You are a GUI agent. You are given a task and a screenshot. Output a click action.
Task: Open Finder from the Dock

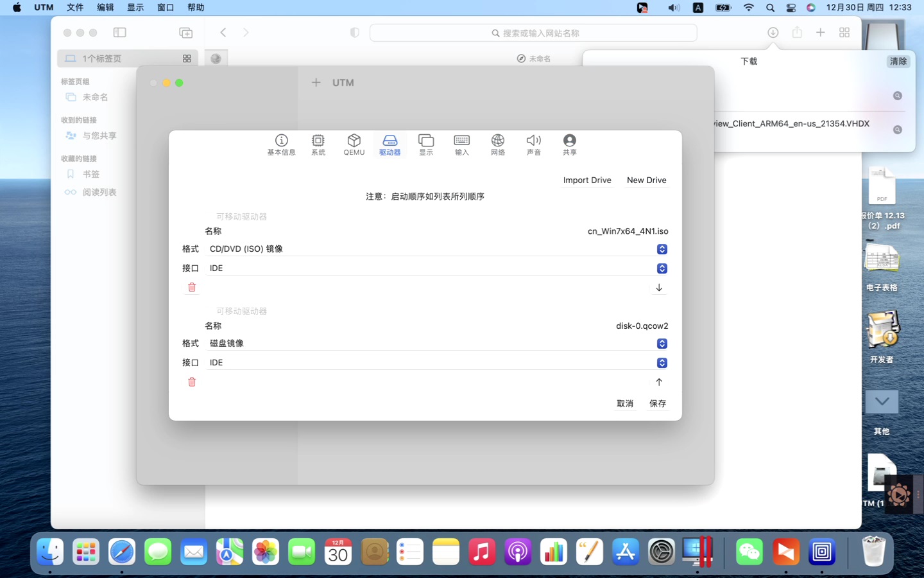(x=50, y=551)
